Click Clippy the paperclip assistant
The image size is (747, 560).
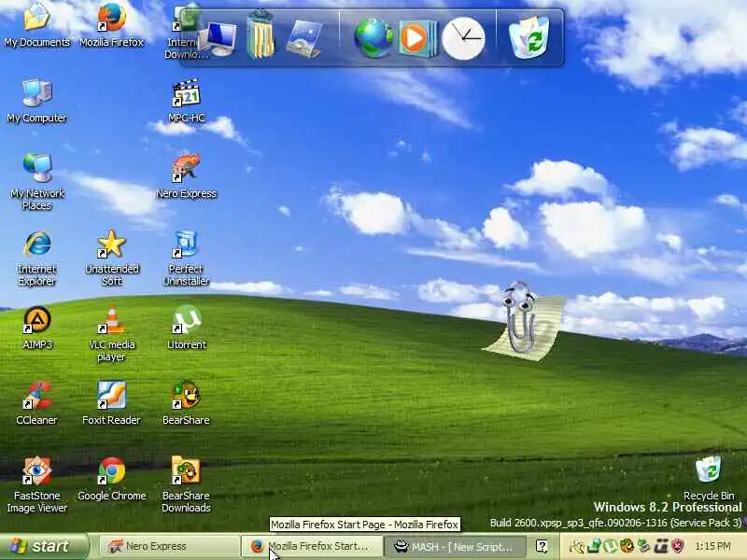pyautogui.click(x=523, y=320)
